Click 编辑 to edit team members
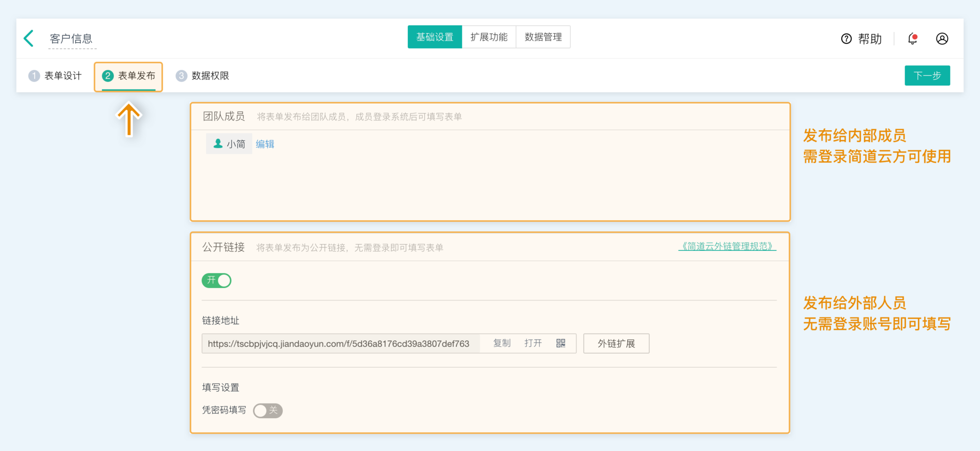 [x=265, y=144]
